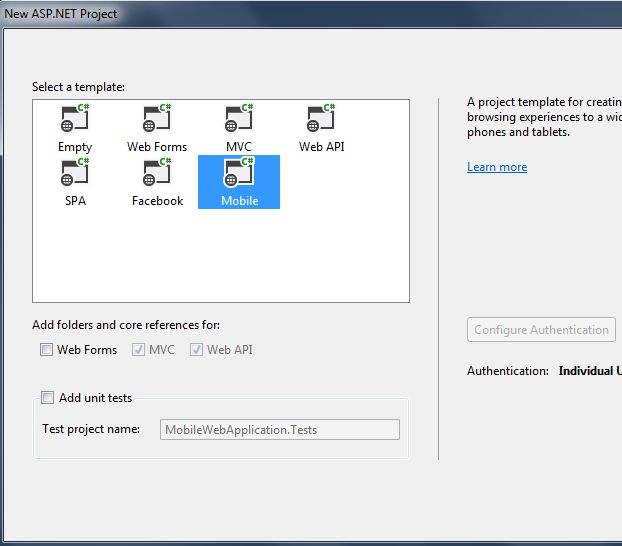Screen dimensions: 622x546
Task: Select the Mobile template icon
Action: click(x=239, y=172)
